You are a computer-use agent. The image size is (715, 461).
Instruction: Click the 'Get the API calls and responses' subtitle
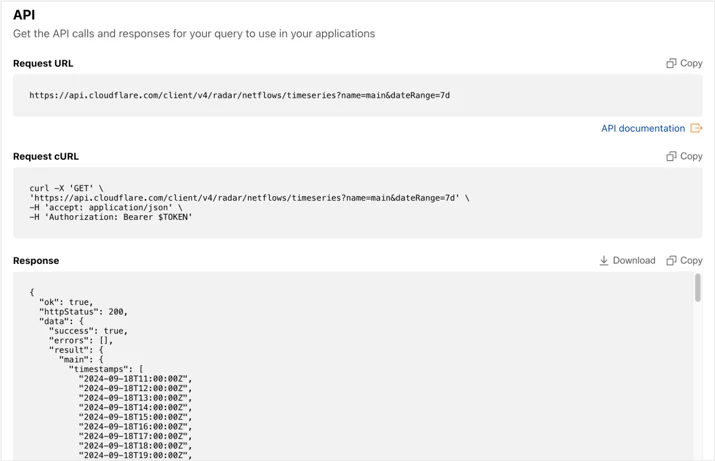click(x=194, y=34)
